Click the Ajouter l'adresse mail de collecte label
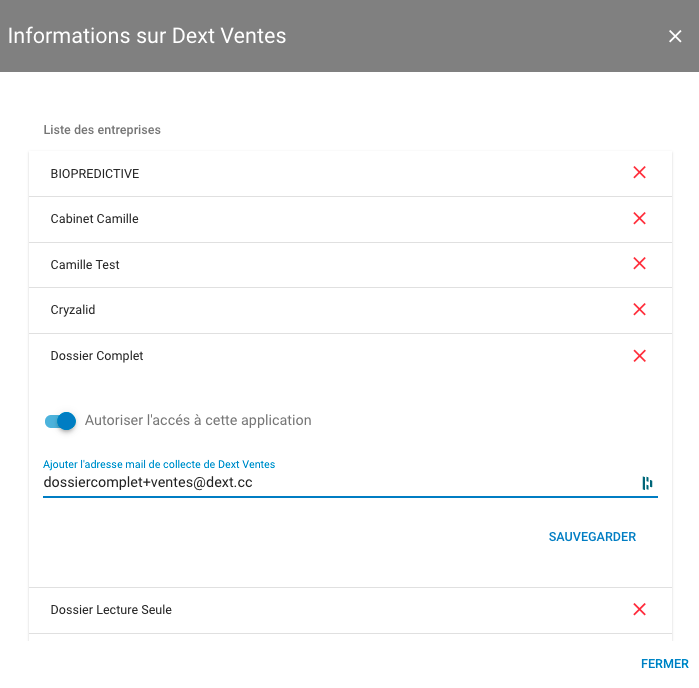 click(159, 464)
